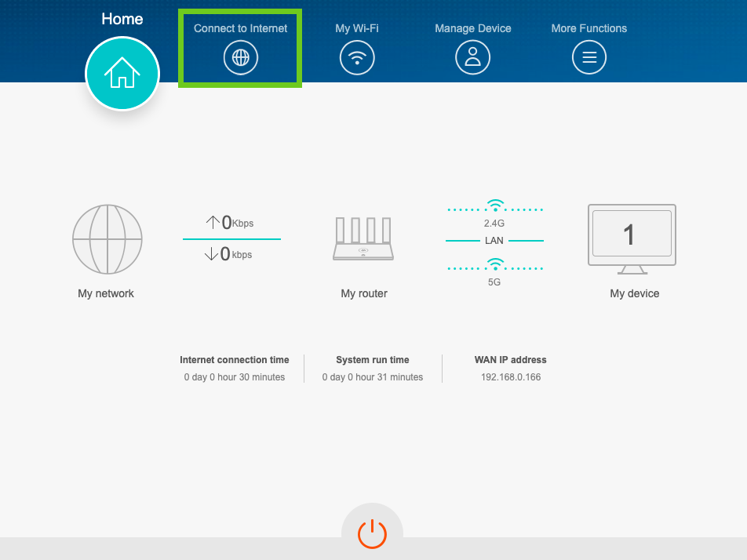Click the 2.4G Wi-Fi signal icon
The height and width of the screenshot is (560, 747).
click(x=494, y=206)
